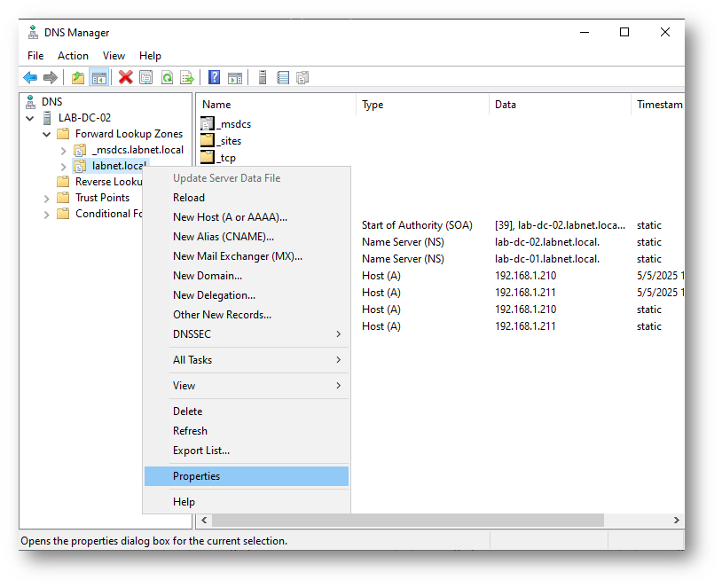This screenshot has width=722, height=588.
Task: Click the gray Forward arrow in the toolbar
Action: pos(51,78)
